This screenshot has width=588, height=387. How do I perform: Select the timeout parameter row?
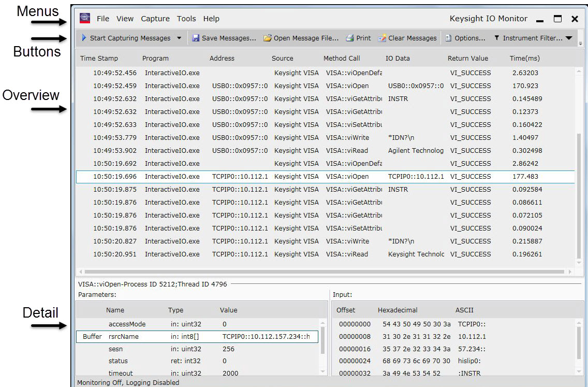tap(197, 372)
